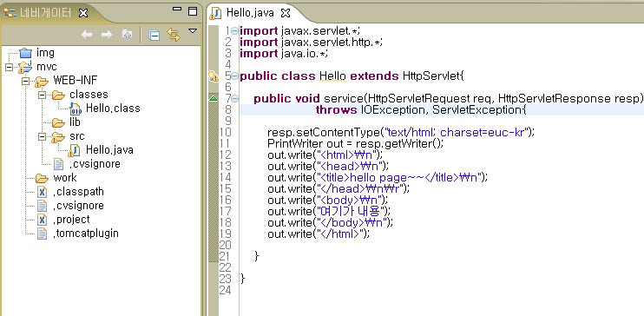Image resolution: width=644 pixels, height=316 pixels.
Task: Open the .classpath file icon
Action: click(42, 192)
